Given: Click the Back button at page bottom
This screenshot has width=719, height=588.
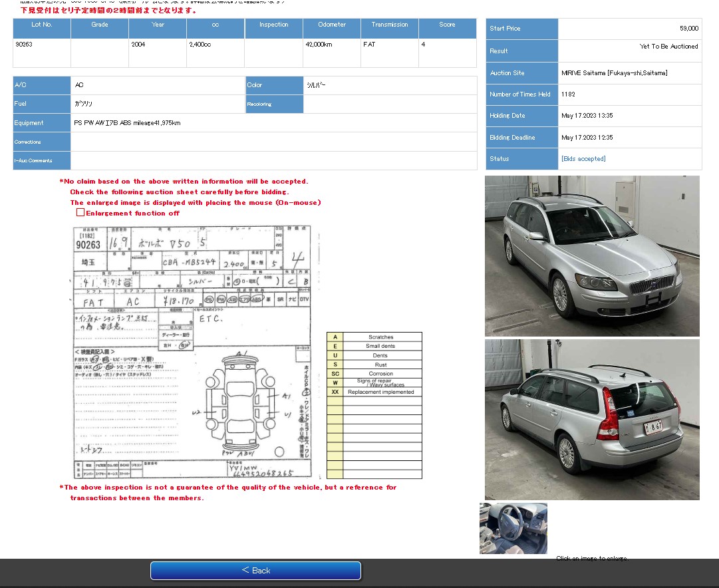Looking at the screenshot, I should pos(255,570).
